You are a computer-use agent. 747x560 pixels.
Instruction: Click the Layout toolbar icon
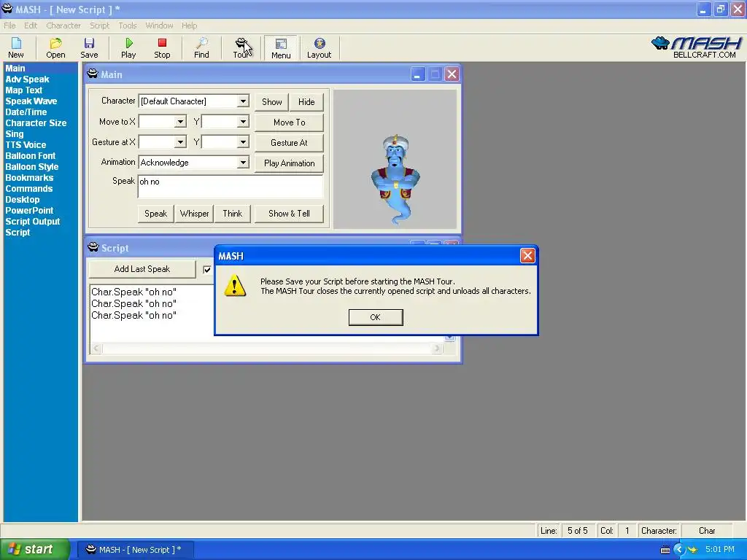tap(320, 47)
